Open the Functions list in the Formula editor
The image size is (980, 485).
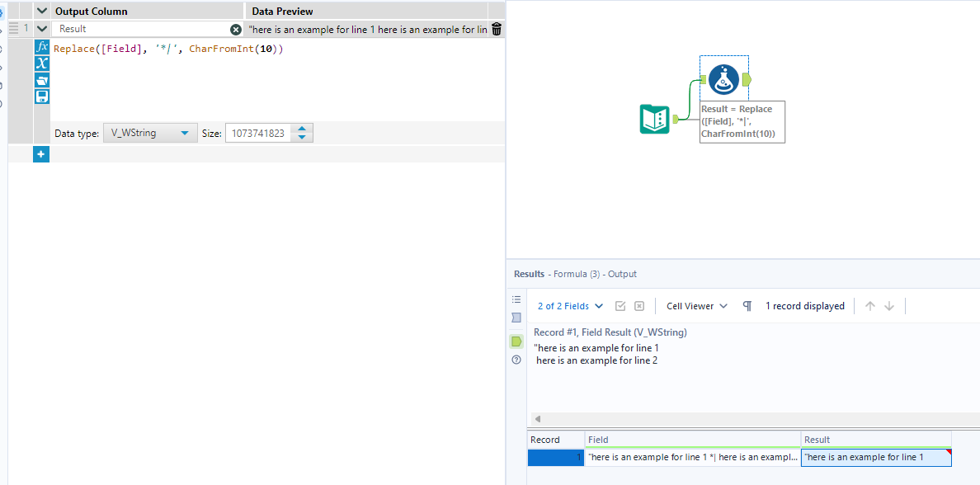click(41, 46)
